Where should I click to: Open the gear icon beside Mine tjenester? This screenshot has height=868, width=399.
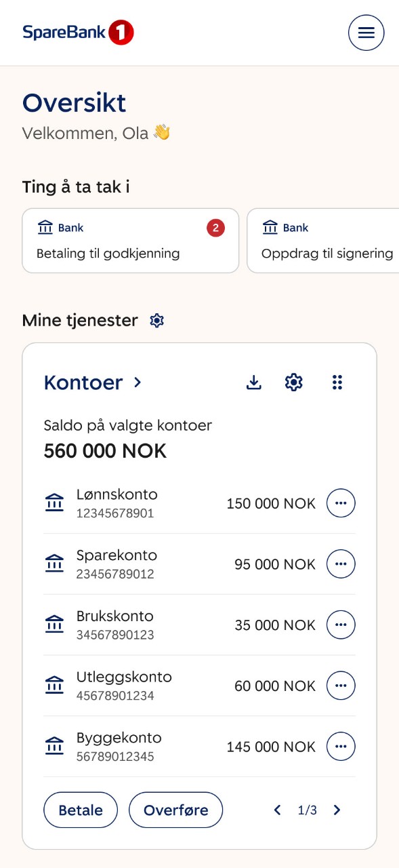[156, 320]
